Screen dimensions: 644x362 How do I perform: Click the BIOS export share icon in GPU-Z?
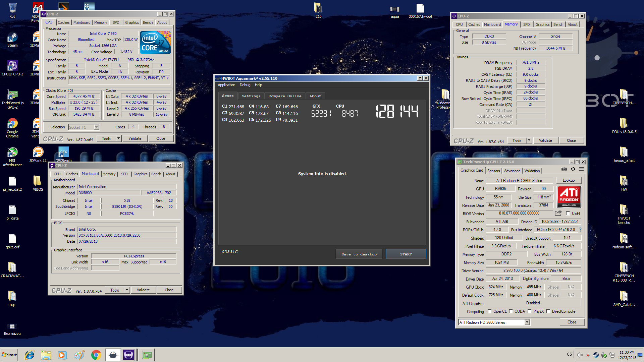(558, 213)
